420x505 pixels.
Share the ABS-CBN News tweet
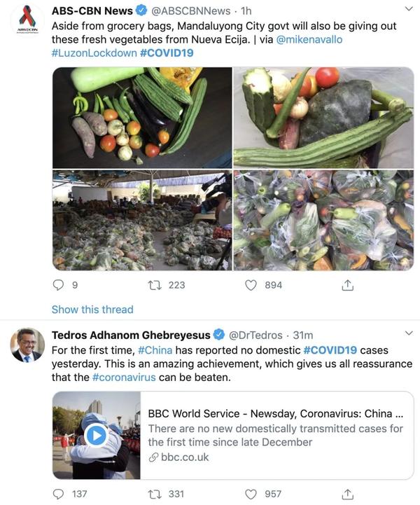348,285
